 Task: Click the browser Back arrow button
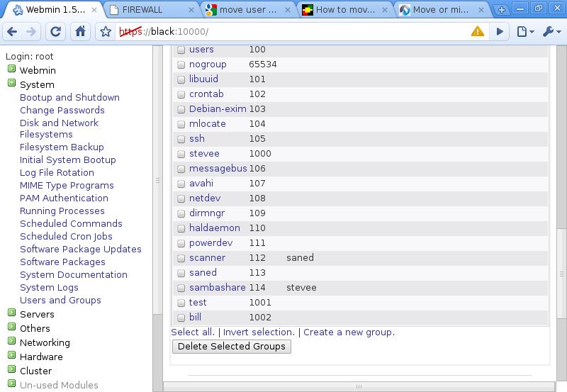(12, 32)
